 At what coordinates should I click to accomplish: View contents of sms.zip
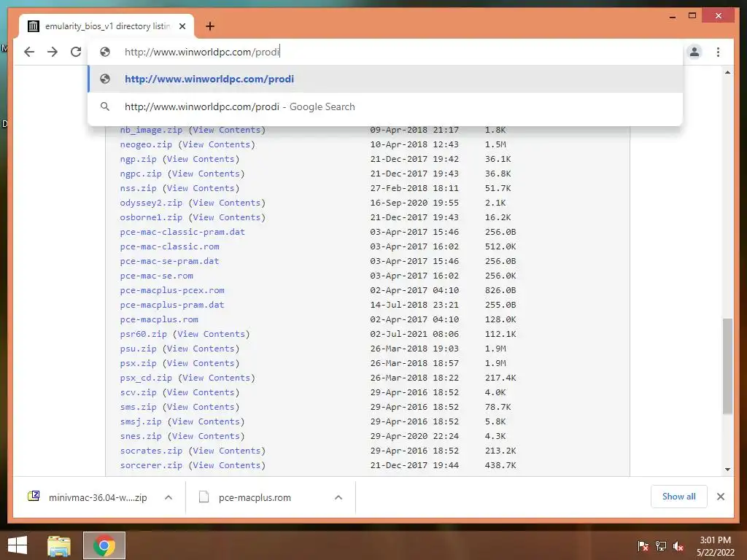[201, 407]
